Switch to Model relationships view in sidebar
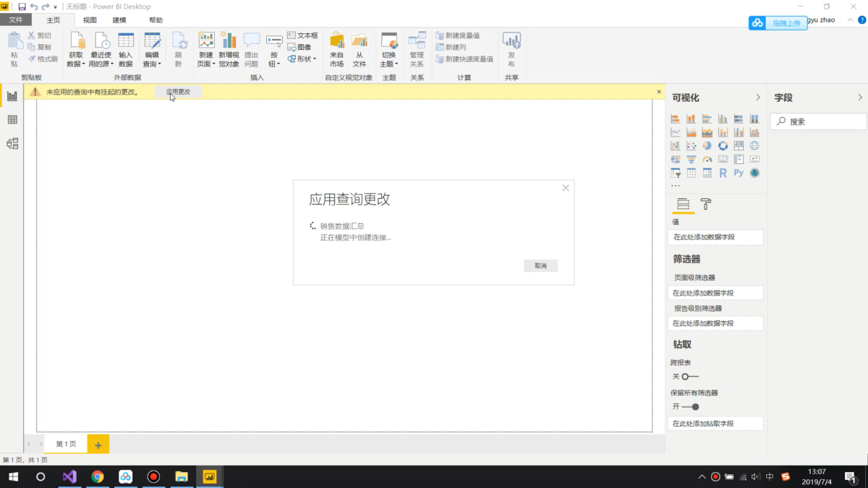The width and height of the screenshot is (868, 488). pyautogui.click(x=12, y=144)
